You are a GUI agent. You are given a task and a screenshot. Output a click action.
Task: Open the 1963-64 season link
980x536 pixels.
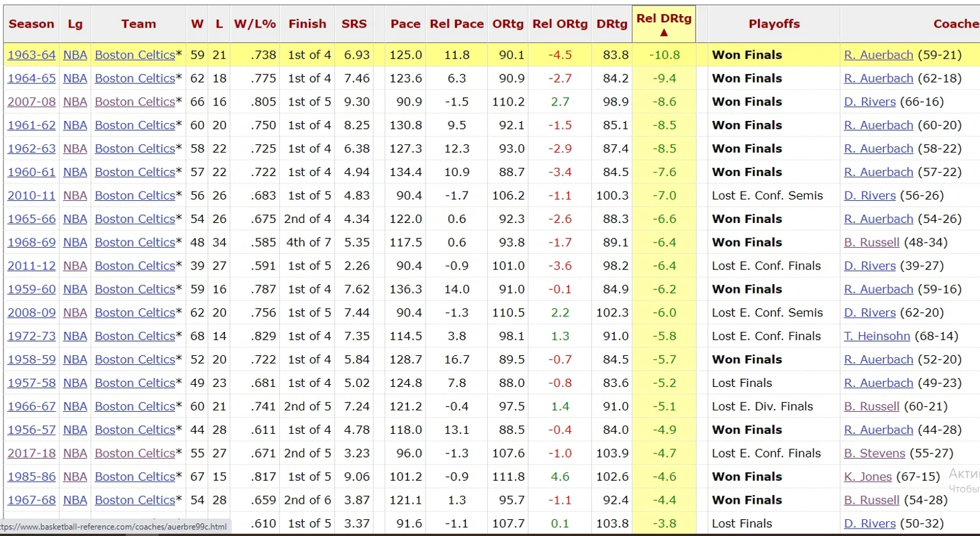tap(32, 55)
